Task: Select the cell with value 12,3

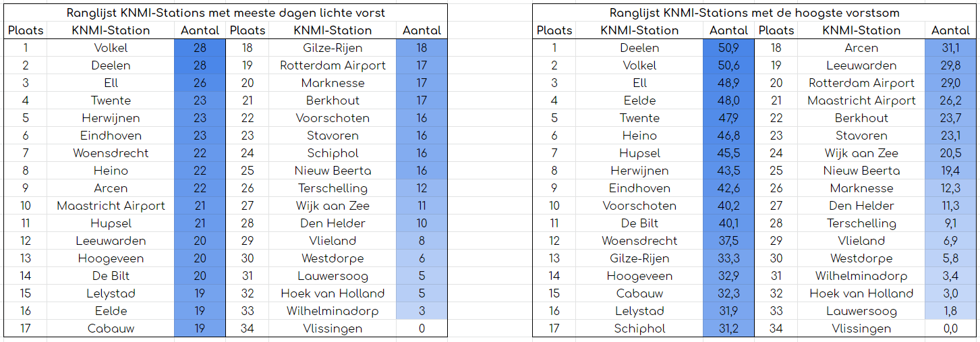Action: 950,188
